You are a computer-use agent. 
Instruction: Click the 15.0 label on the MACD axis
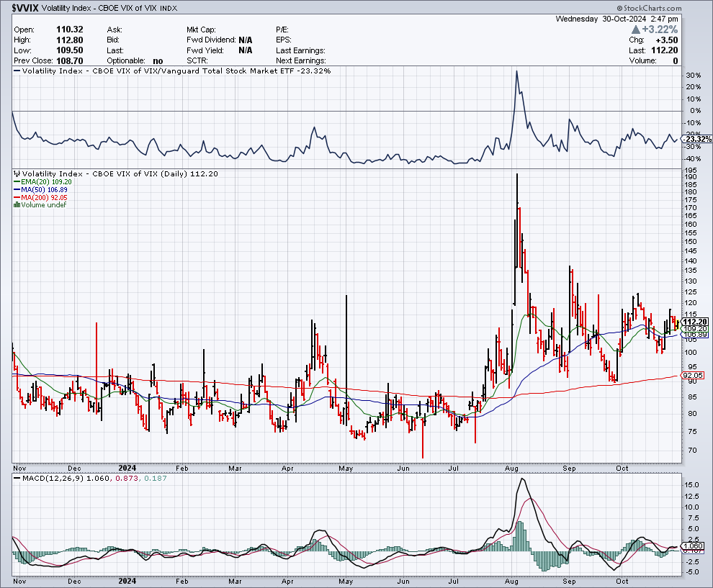(x=691, y=485)
